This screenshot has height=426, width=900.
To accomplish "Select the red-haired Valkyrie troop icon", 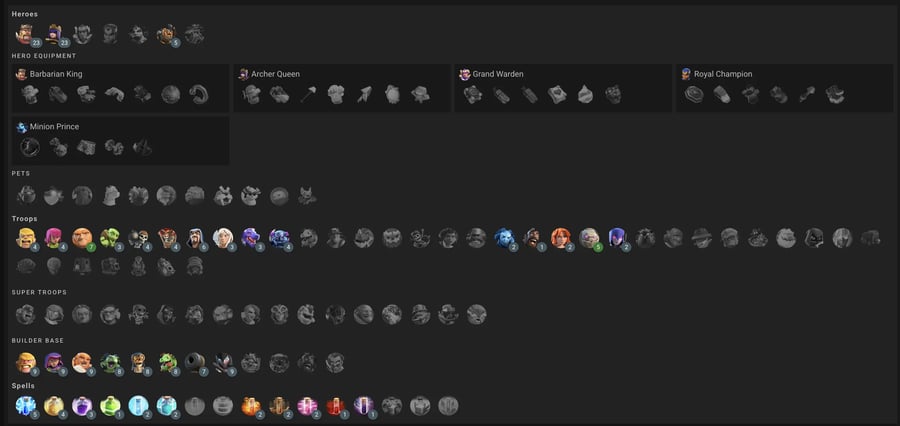I will pos(561,238).
